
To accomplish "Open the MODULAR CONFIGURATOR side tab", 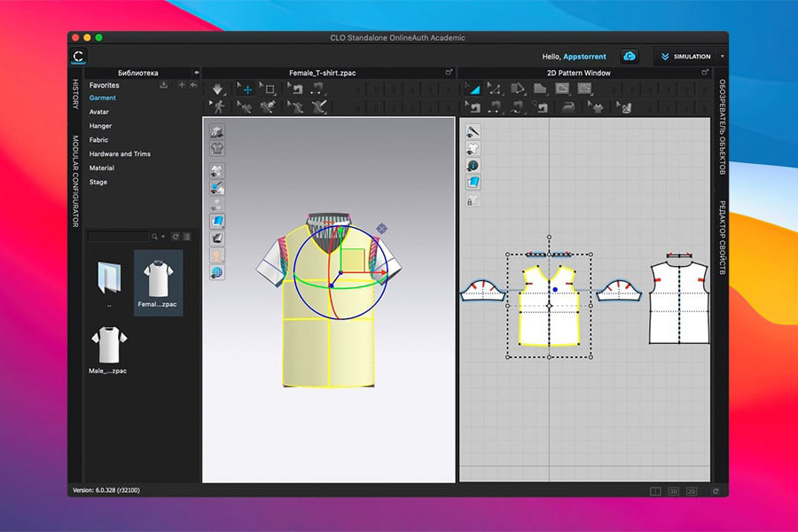I will (75, 182).
